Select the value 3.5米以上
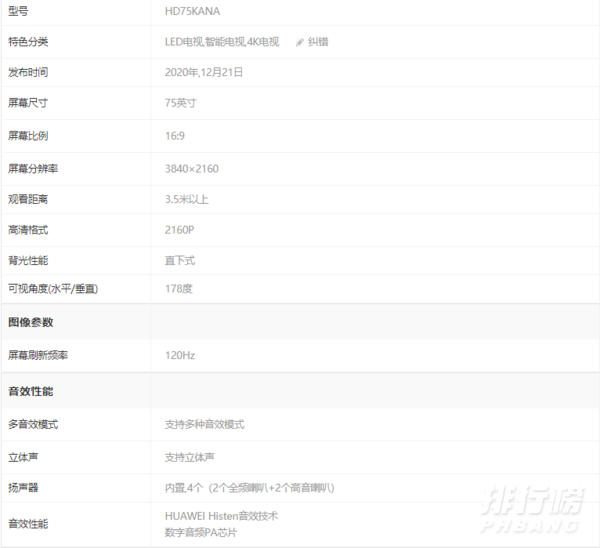600x548 pixels. tap(186, 199)
